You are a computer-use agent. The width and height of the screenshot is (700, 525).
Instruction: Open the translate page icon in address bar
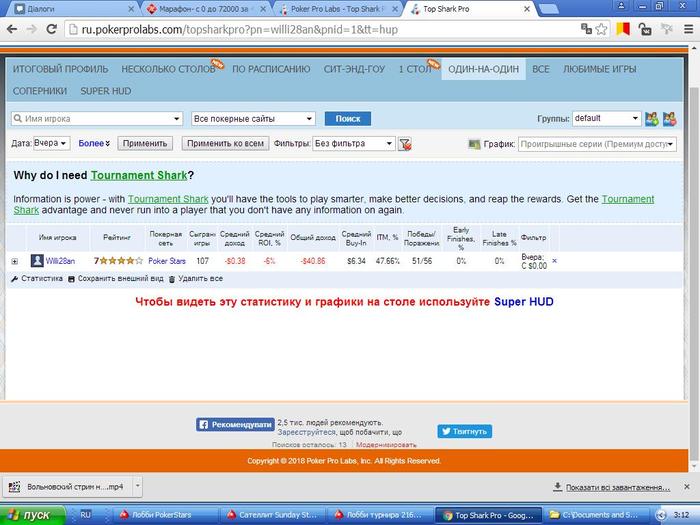point(586,29)
